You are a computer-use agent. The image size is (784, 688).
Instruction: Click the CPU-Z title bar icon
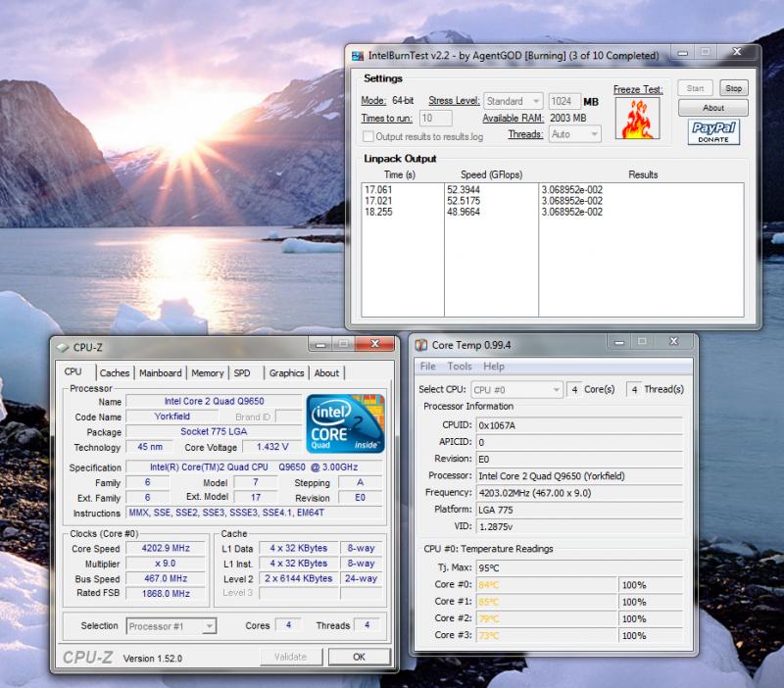pos(63,346)
